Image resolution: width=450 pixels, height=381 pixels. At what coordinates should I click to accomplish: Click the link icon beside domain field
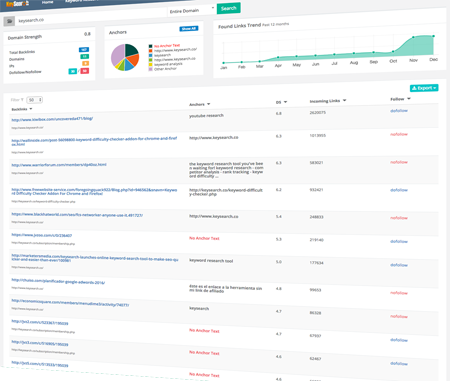point(9,21)
